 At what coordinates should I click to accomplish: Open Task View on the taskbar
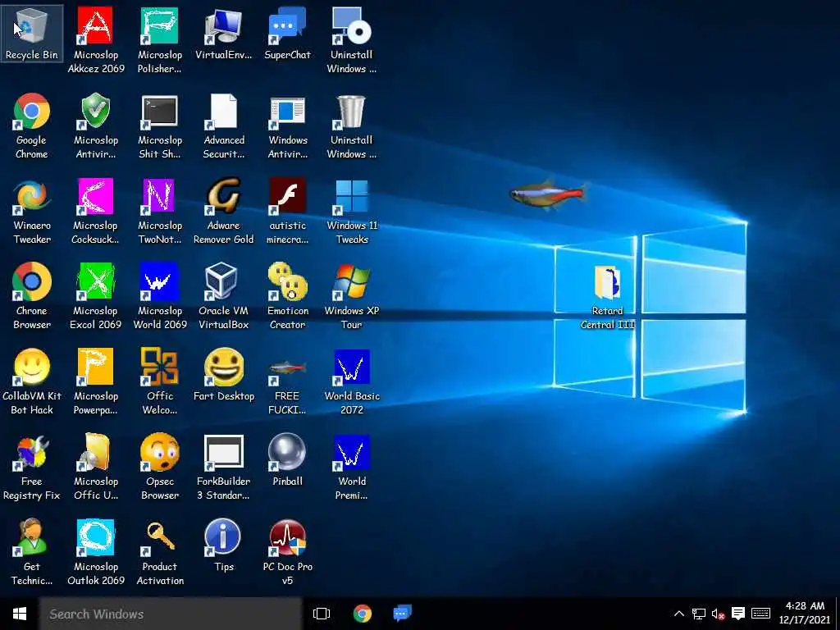[x=322, y=614]
